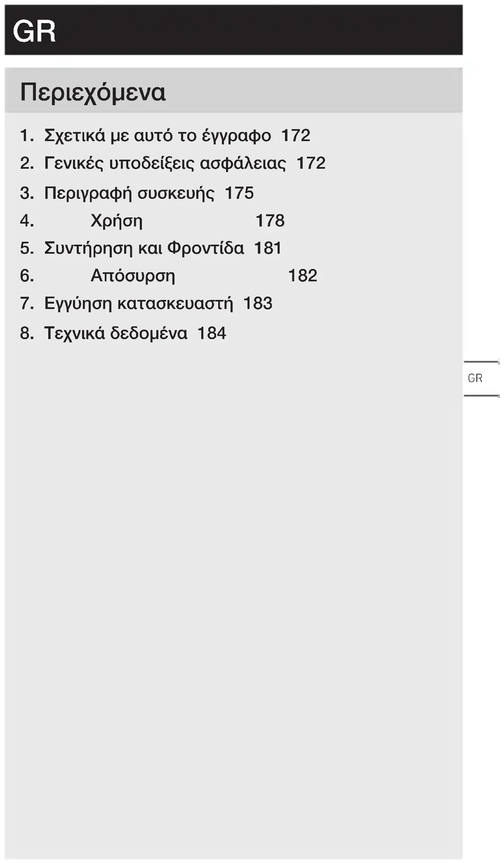Open the 'Περιγραφή συσκευής' contents entry
504x863 pixels.
point(129,193)
